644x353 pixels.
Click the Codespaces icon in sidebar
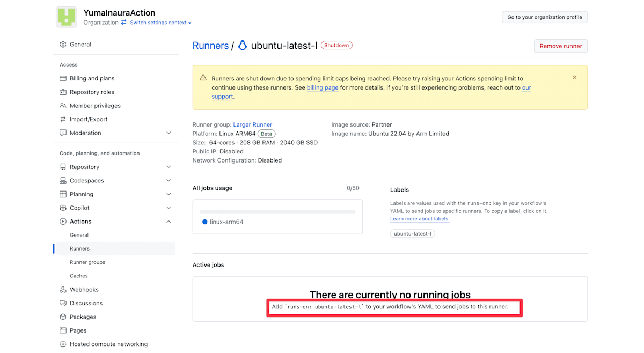pyautogui.click(x=63, y=181)
